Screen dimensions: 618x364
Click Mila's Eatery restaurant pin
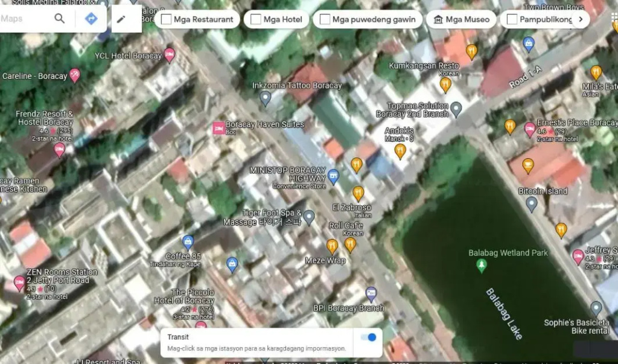pos(596,72)
